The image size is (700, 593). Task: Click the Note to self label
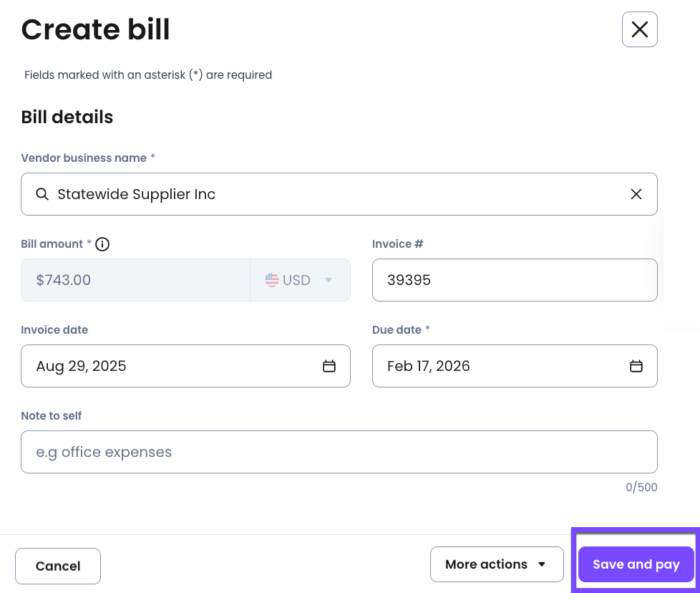pos(52,415)
